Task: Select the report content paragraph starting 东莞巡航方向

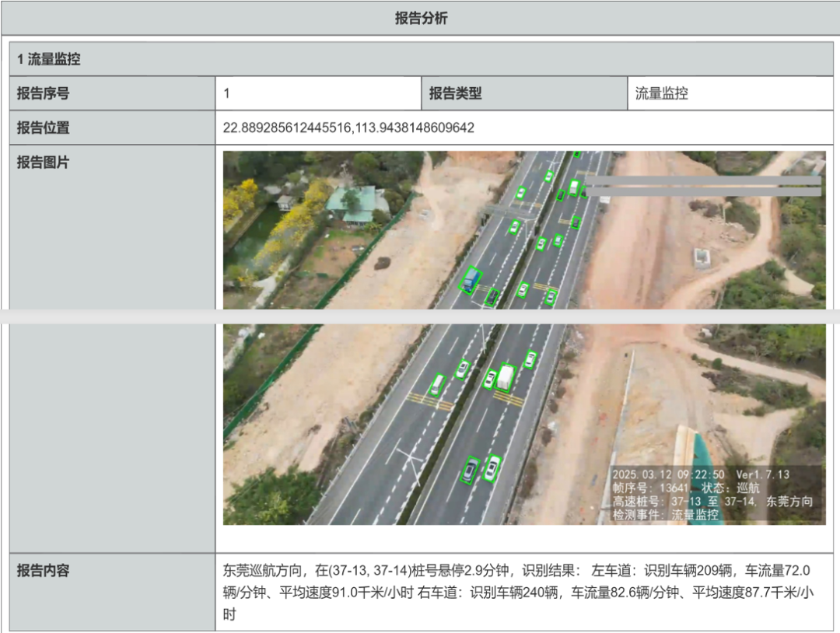Action: point(517,592)
